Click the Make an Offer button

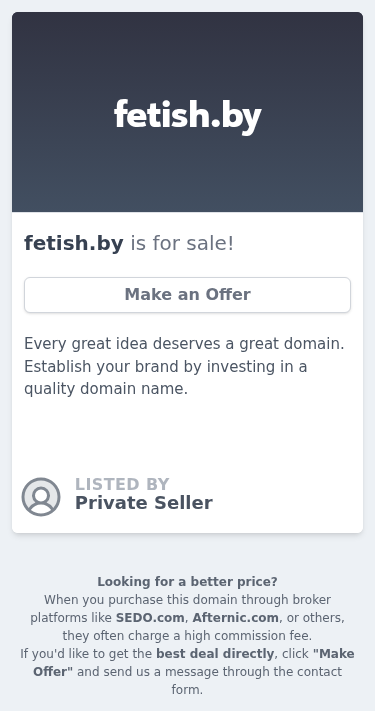point(187,295)
